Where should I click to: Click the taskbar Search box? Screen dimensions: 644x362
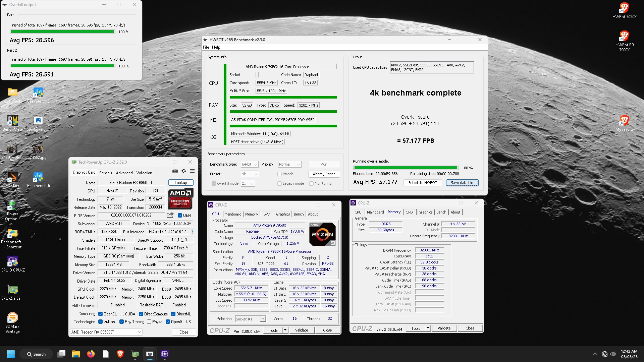pyautogui.click(x=36, y=354)
